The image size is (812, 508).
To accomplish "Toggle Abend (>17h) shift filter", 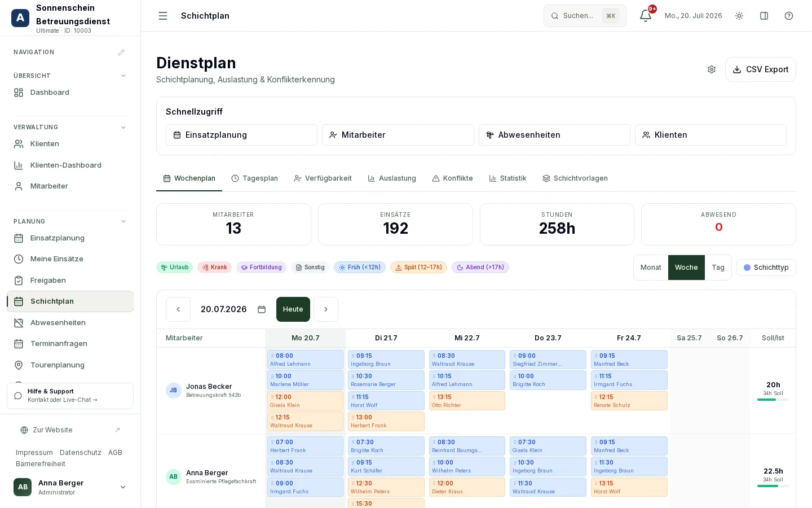I will pyautogui.click(x=480, y=268).
